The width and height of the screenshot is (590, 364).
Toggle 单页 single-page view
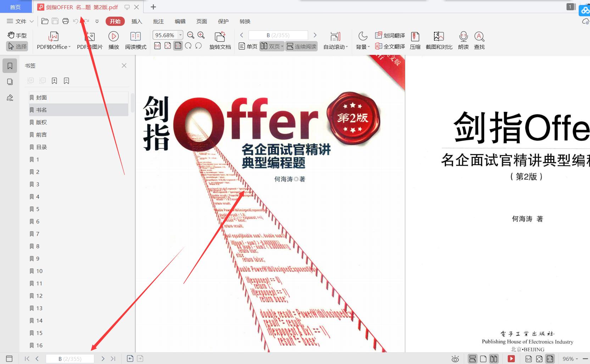(247, 46)
